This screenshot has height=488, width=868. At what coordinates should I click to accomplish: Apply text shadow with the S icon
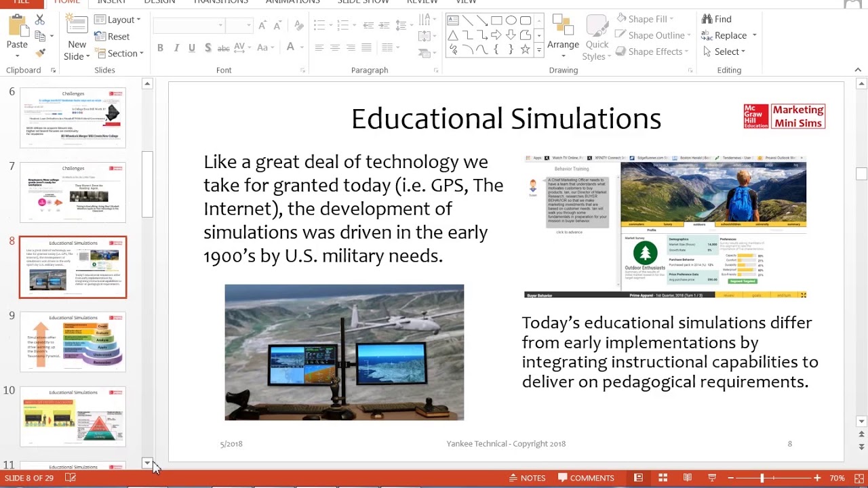(208, 47)
